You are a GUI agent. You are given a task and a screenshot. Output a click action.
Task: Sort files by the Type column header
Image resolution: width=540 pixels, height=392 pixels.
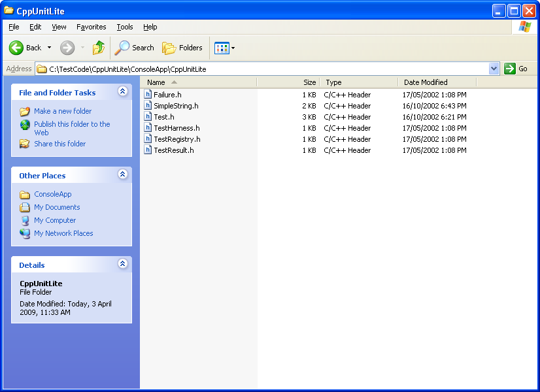pyautogui.click(x=359, y=82)
